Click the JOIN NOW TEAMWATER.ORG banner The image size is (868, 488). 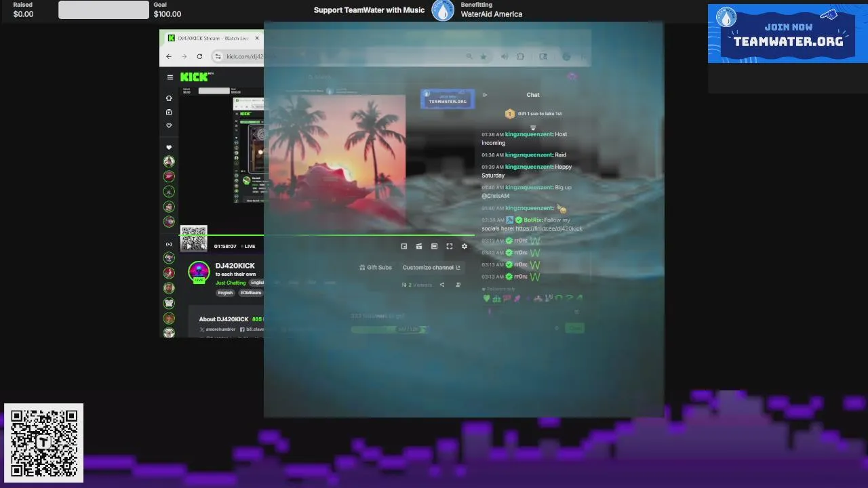(x=787, y=34)
